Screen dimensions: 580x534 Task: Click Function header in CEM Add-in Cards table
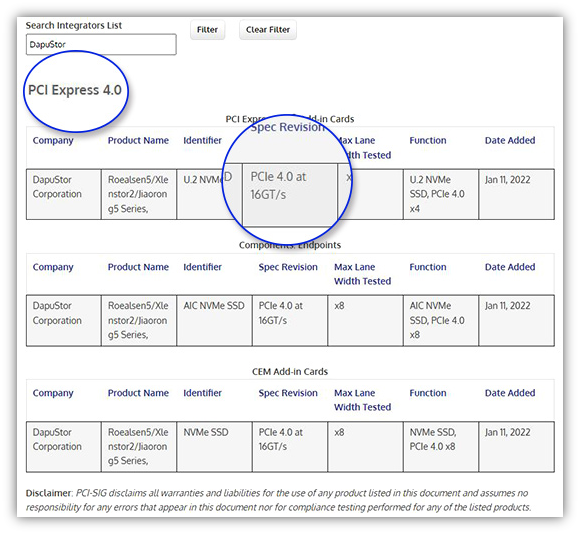pyautogui.click(x=428, y=393)
